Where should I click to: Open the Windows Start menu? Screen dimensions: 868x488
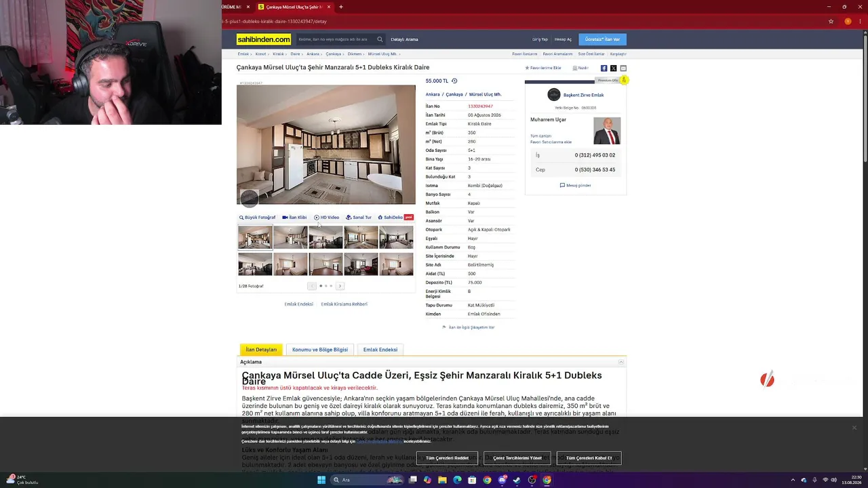pyautogui.click(x=321, y=480)
